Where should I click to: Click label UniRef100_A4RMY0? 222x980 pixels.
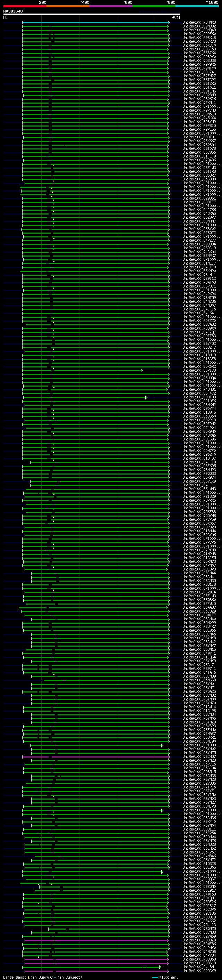(x=199, y=948)
